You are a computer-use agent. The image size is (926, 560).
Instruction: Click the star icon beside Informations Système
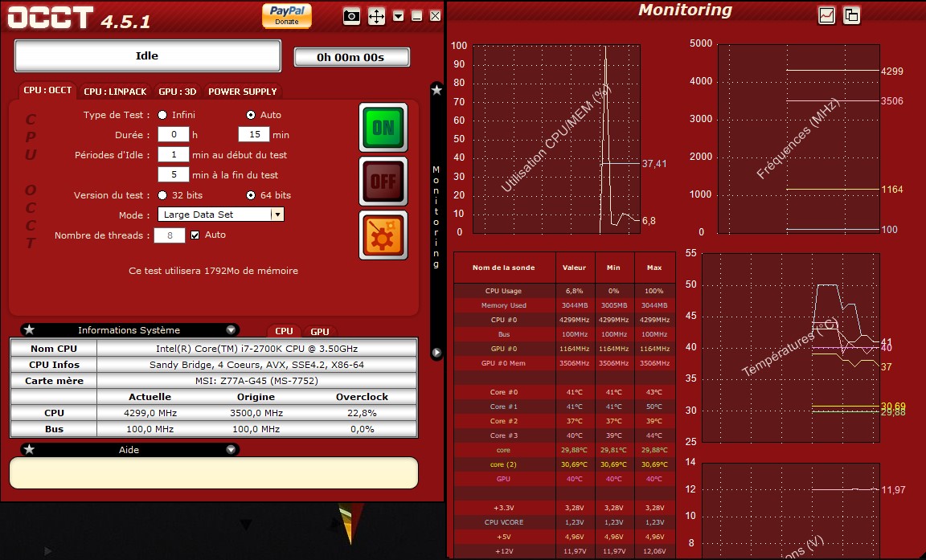(30, 329)
